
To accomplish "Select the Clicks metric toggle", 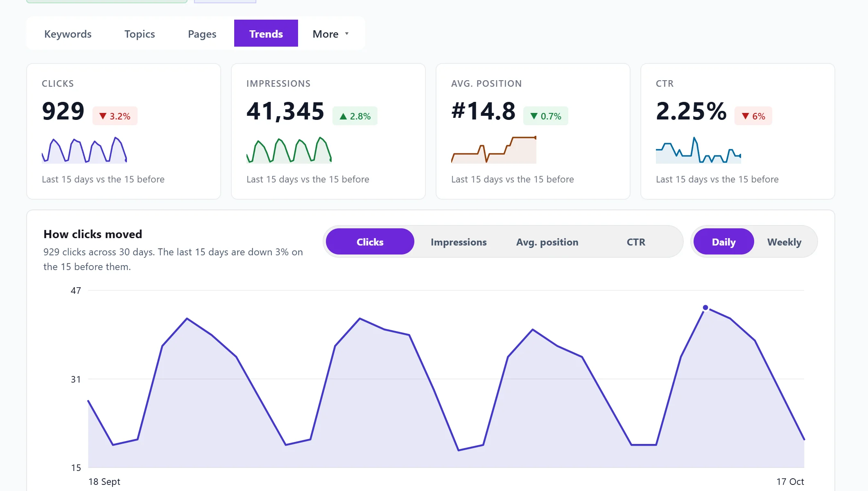I will pyautogui.click(x=370, y=242).
